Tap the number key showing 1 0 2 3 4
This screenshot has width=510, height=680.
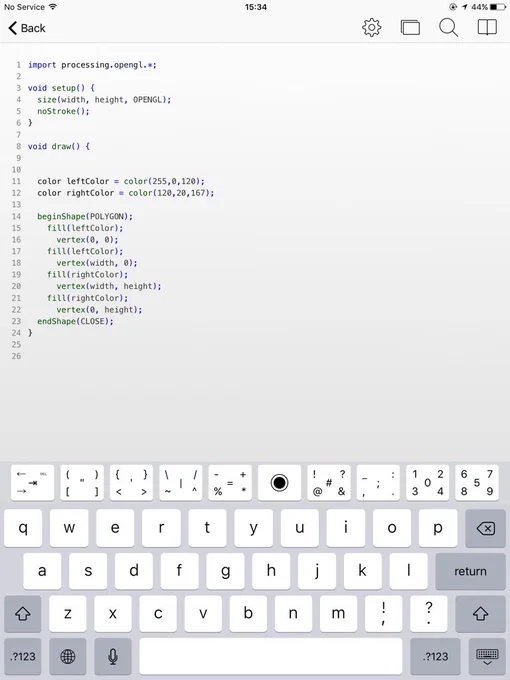point(428,483)
